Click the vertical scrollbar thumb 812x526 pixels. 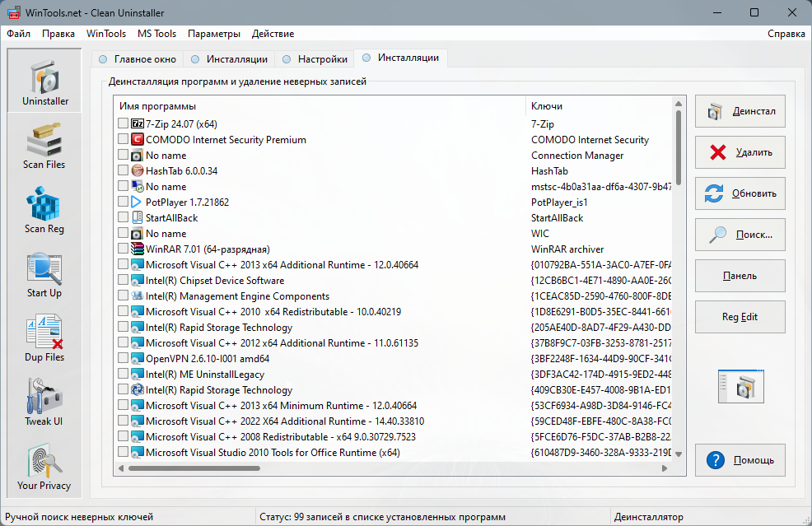679,147
